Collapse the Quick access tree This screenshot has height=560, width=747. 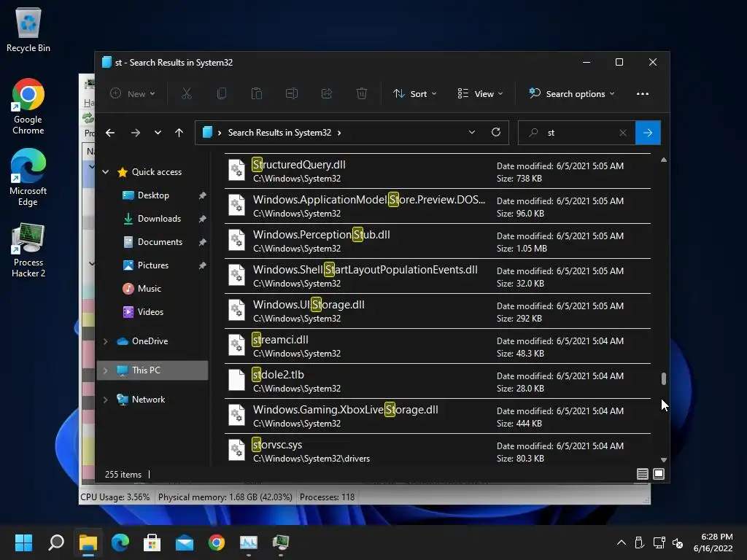pos(105,172)
